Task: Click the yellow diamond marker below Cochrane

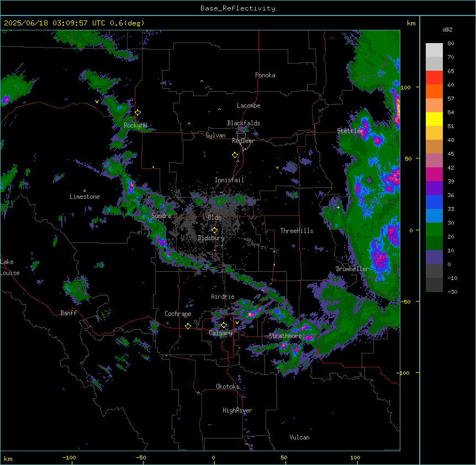Action: tap(188, 326)
